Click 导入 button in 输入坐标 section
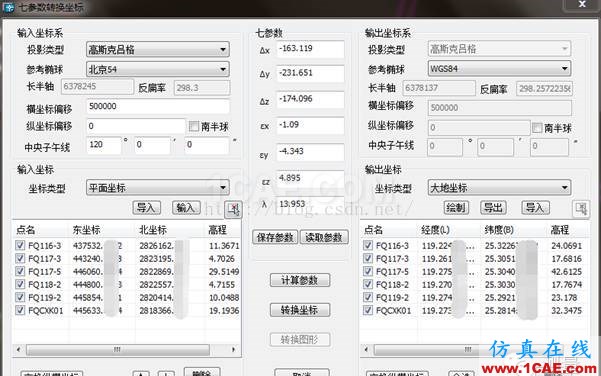Viewport: 601px width, 376px height. [146, 208]
